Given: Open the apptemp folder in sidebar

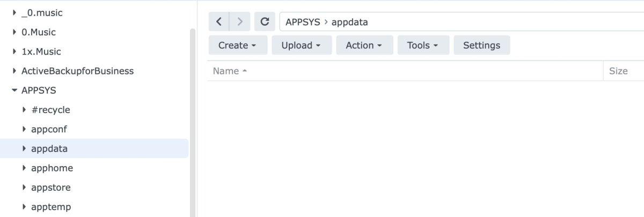Looking at the screenshot, I should [x=51, y=207].
